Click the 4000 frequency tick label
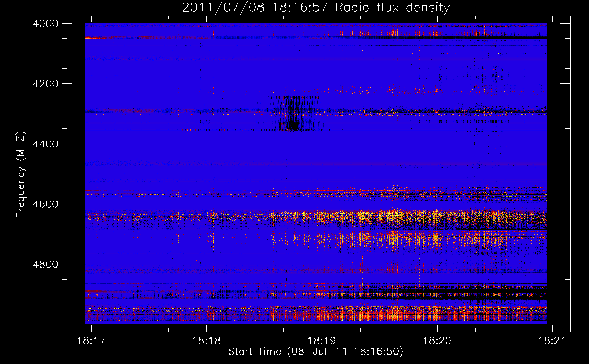Viewport: 589px width, 364px height. click(46, 24)
